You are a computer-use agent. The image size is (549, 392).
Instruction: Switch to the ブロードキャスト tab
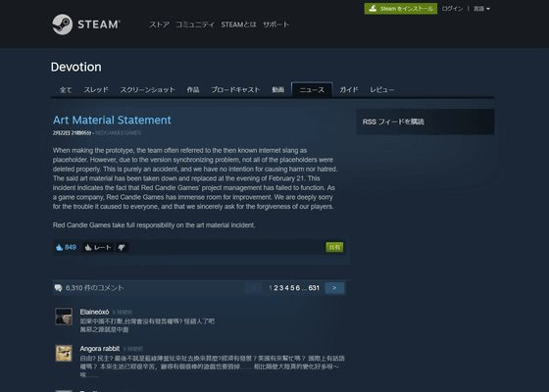[x=235, y=90]
